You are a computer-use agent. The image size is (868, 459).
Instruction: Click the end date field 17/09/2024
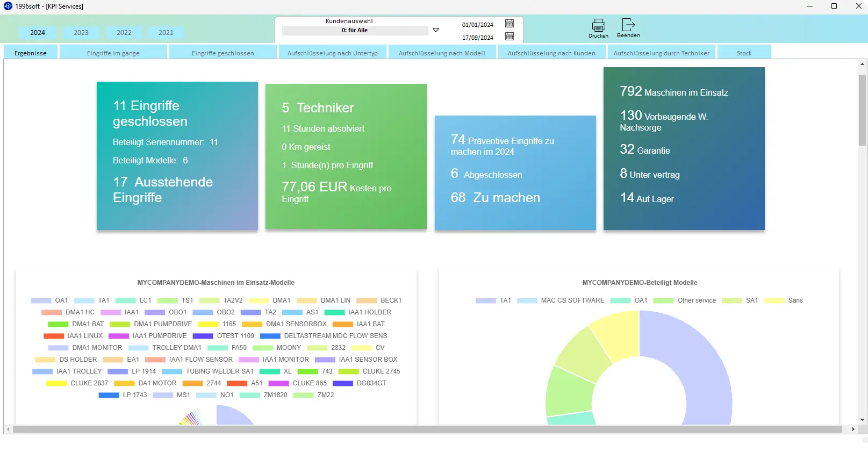pyautogui.click(x=478, y=38)
